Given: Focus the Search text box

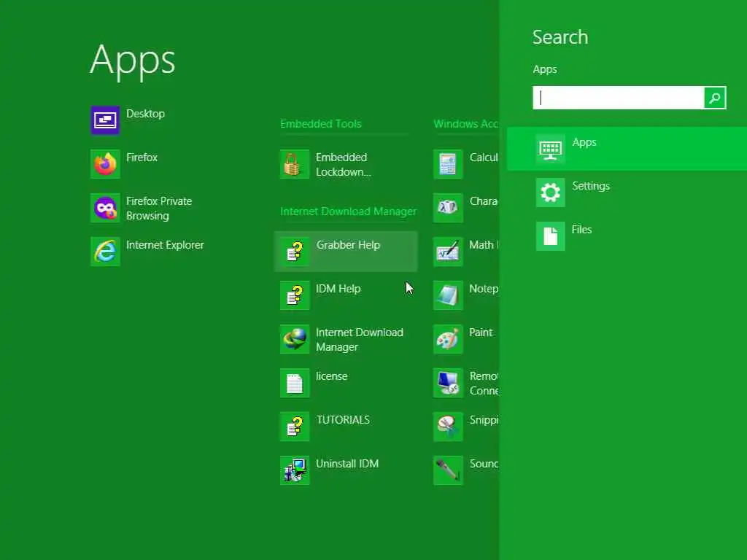Looking at the screenshot, I should coord(619,98).
